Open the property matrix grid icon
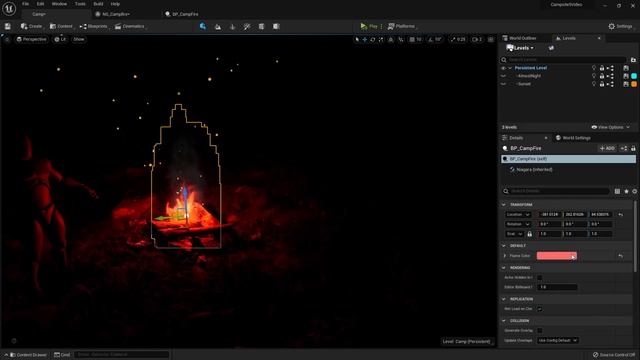 (617, 191)
